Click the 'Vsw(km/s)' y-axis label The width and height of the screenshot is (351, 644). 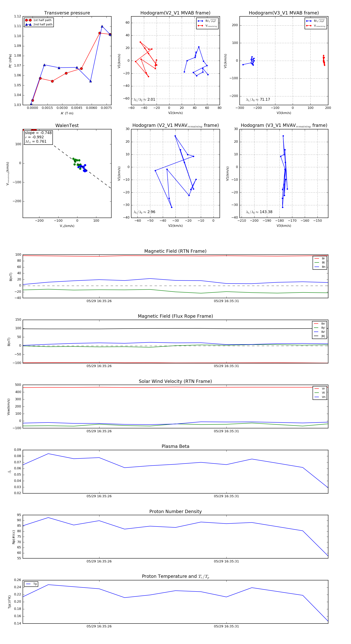9,407
